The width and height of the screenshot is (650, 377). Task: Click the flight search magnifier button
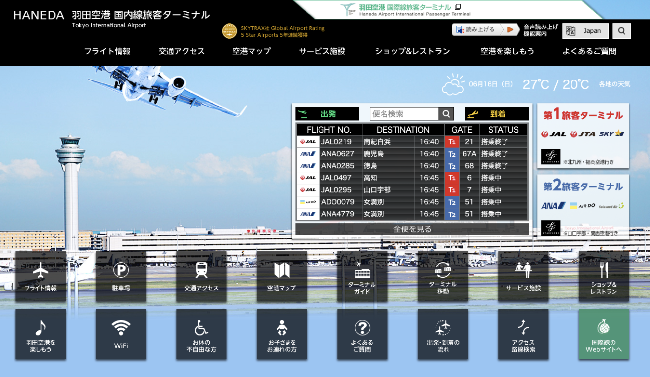(x=446, y=114)
